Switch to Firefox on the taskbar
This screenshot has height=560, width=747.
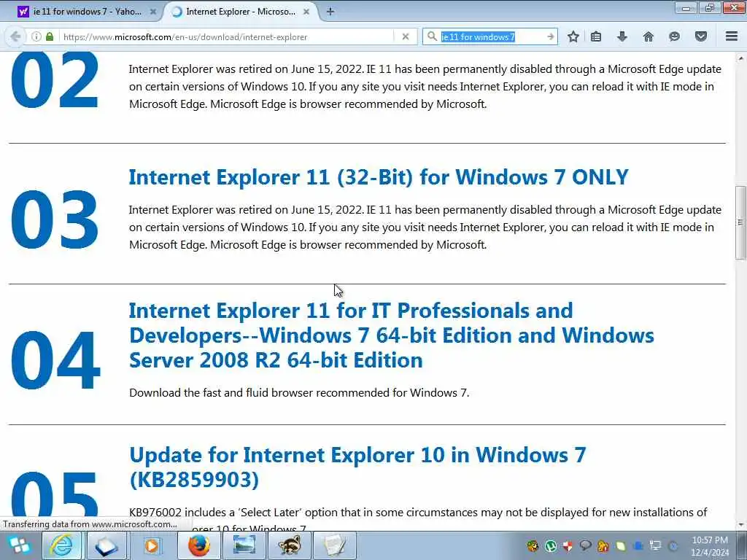198,545
